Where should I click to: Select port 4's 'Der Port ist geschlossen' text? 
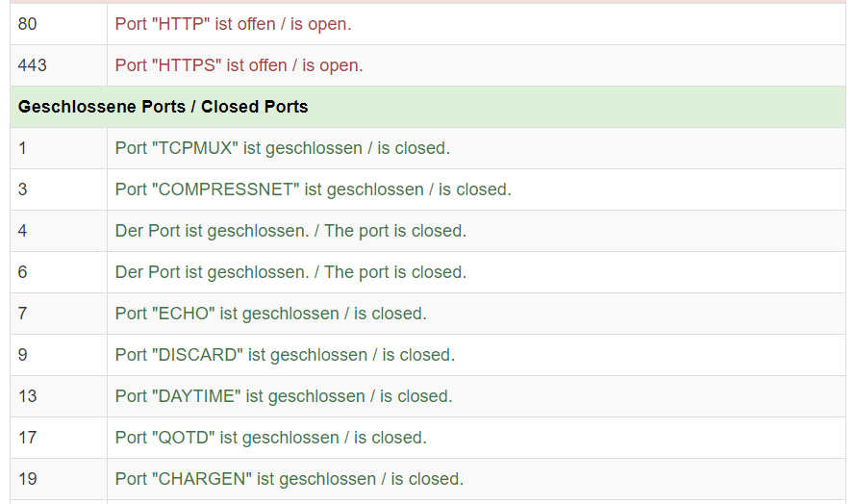tap(213, 231)
